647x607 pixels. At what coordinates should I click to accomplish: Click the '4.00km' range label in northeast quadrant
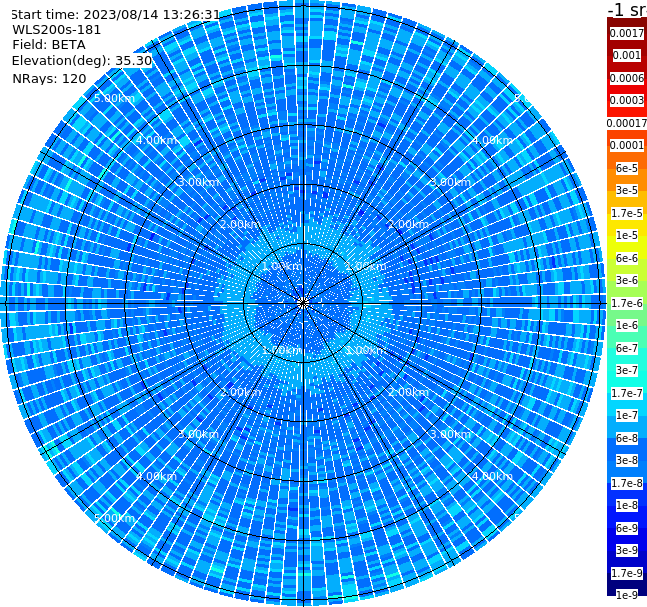coord(492,140)
